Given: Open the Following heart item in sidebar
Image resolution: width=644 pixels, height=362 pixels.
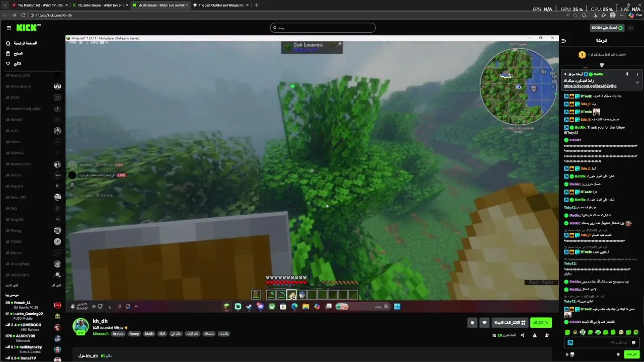Looking at the screenshot, I should pyautogui.click(x=15, y=63).
